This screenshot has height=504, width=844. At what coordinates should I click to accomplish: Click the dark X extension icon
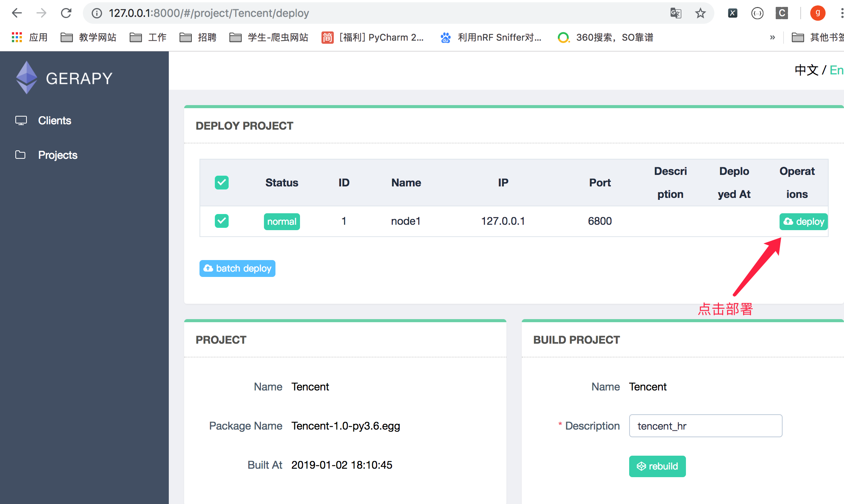click(x=732, y=13)
